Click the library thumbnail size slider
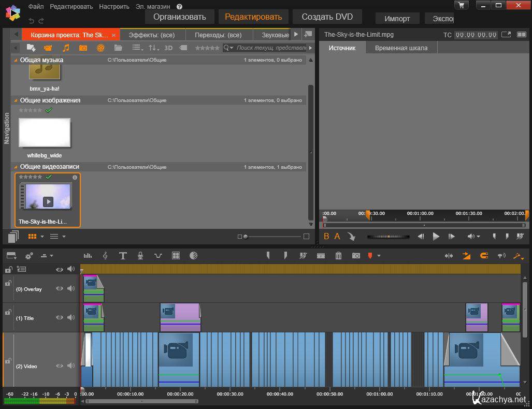This screenshot has height=409, width=532. click(x=246, y=237)
